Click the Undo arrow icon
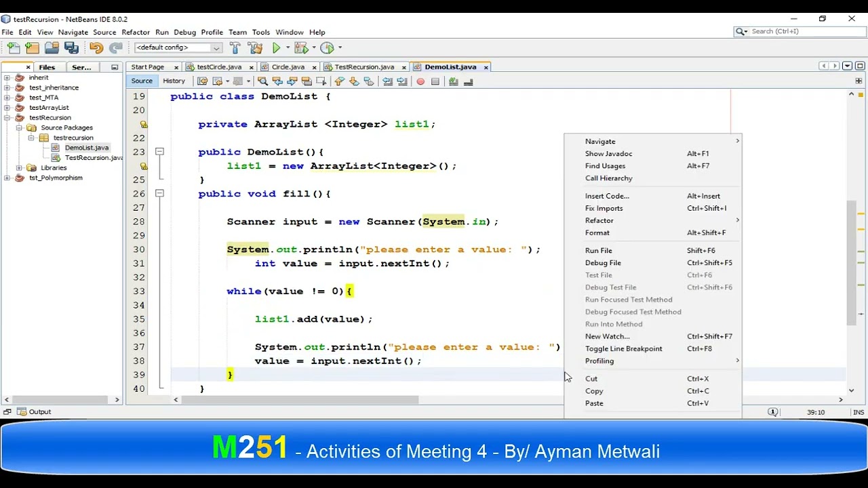This screenshot has height=488, width=868. pos(96,47)
